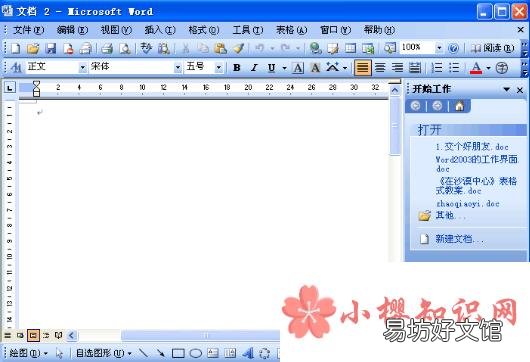Viewport: 530px width, 362px height.
Task: Click the horizontal scrollbar left arrow
Action: [71, 335]
